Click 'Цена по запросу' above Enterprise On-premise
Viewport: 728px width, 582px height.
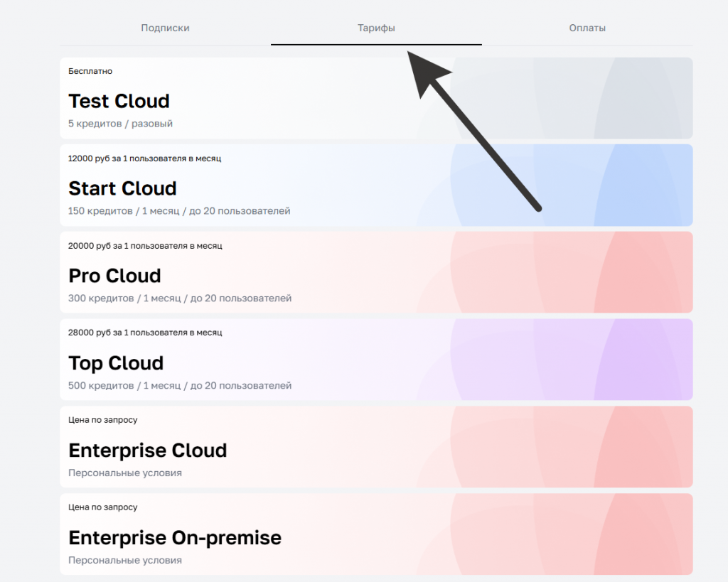(103, 507)
